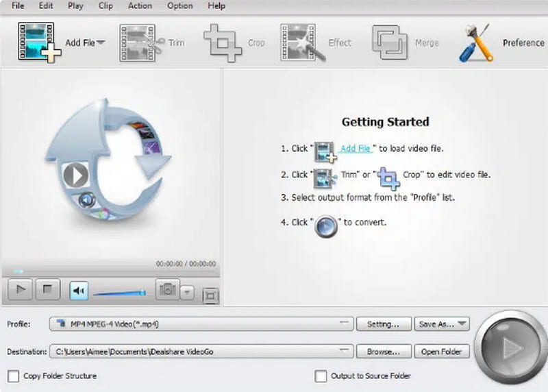Expand the Profile format dropdown
Image resolution: width=548 pixels, height=392 pixels.
coord(345,324)
